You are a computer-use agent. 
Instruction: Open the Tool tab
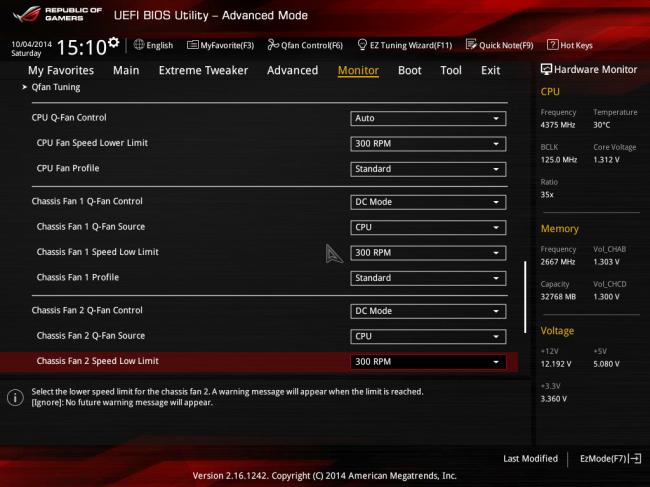451,70
